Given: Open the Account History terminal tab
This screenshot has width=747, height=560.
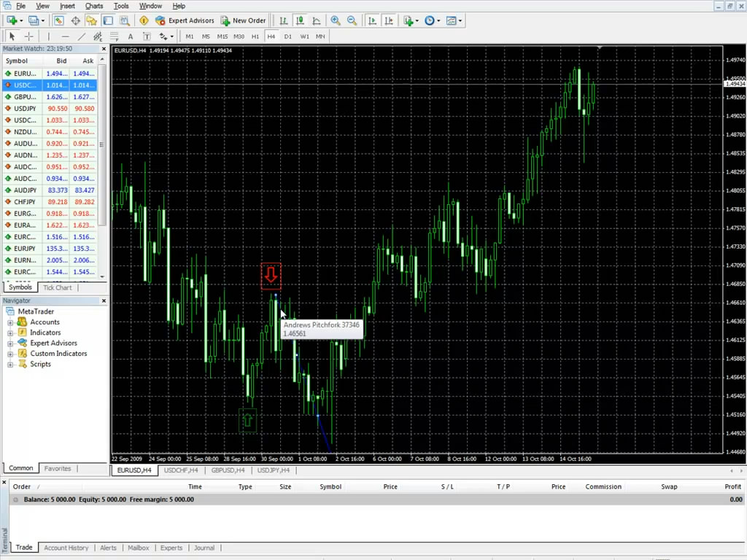Looking at the screenshot, I should pos(66,548).
